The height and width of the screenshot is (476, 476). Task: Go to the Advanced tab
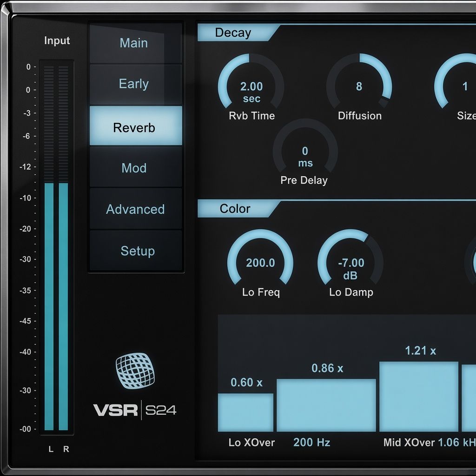coord(136,209)
